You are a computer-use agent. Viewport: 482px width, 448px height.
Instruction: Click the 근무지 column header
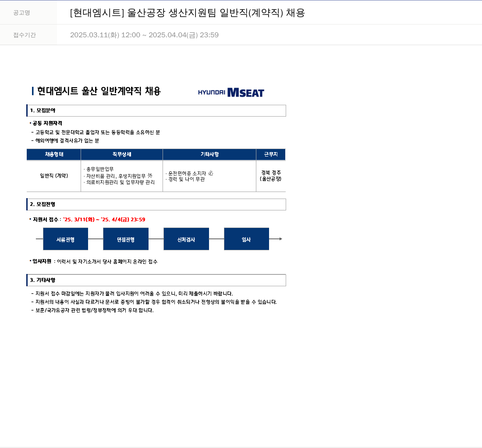(271, 154)
